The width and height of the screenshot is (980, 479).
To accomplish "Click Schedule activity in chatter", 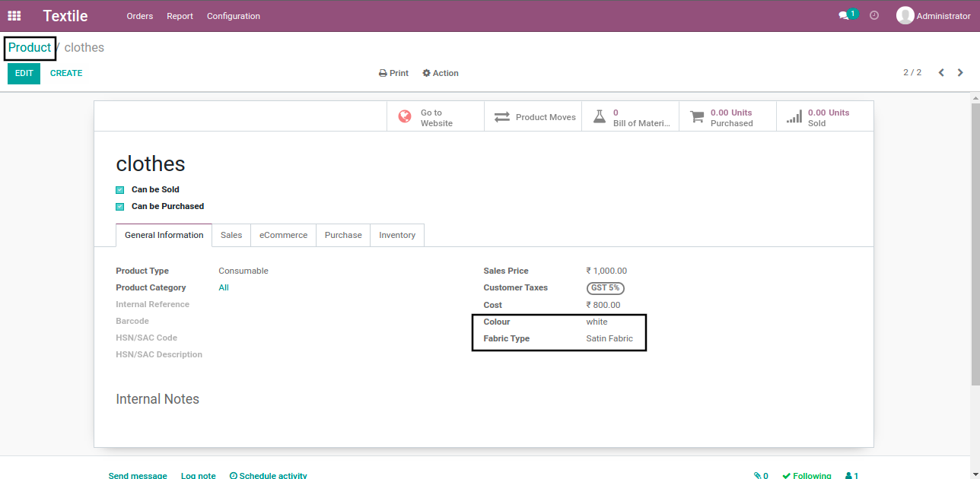I will 268,476.
